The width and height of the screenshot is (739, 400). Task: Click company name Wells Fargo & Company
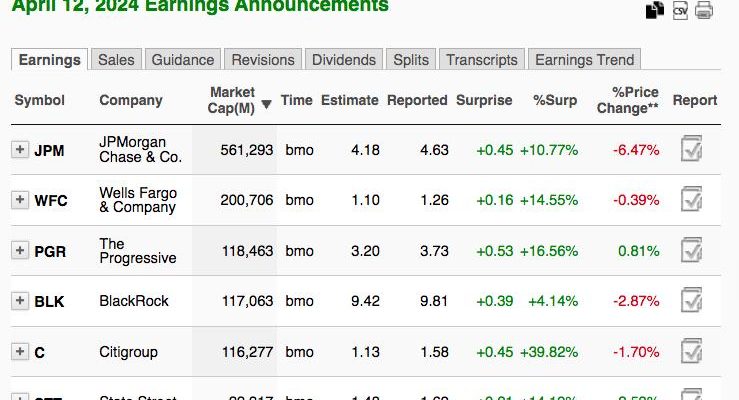(x=138, y=200)
